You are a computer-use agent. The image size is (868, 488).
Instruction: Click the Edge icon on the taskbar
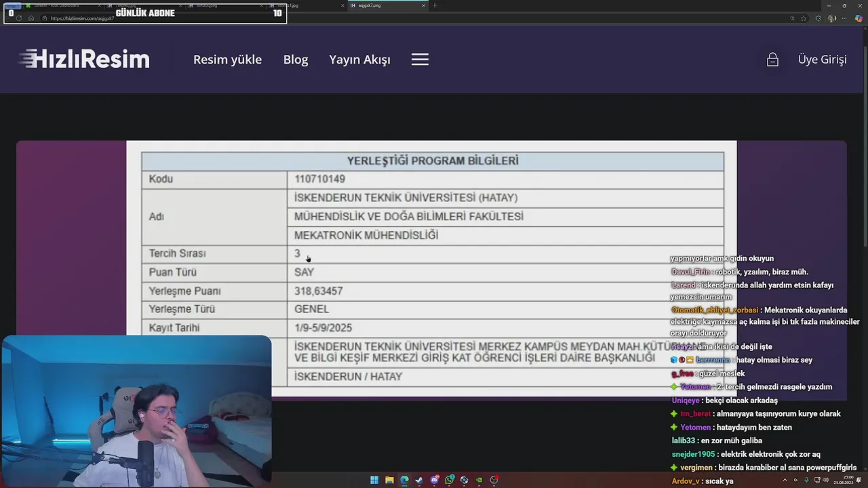(404, 480)
